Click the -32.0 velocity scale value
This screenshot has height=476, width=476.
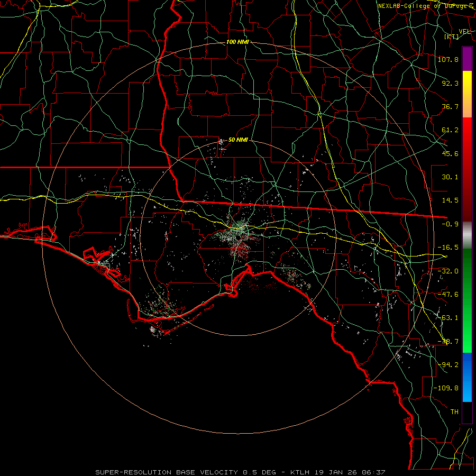(x=448, y=271)
